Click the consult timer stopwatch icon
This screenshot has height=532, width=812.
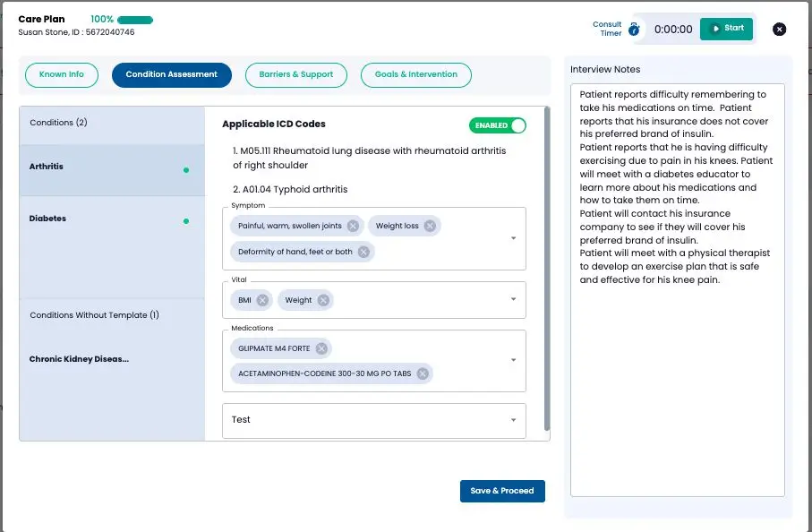click(x=634, y=29)
